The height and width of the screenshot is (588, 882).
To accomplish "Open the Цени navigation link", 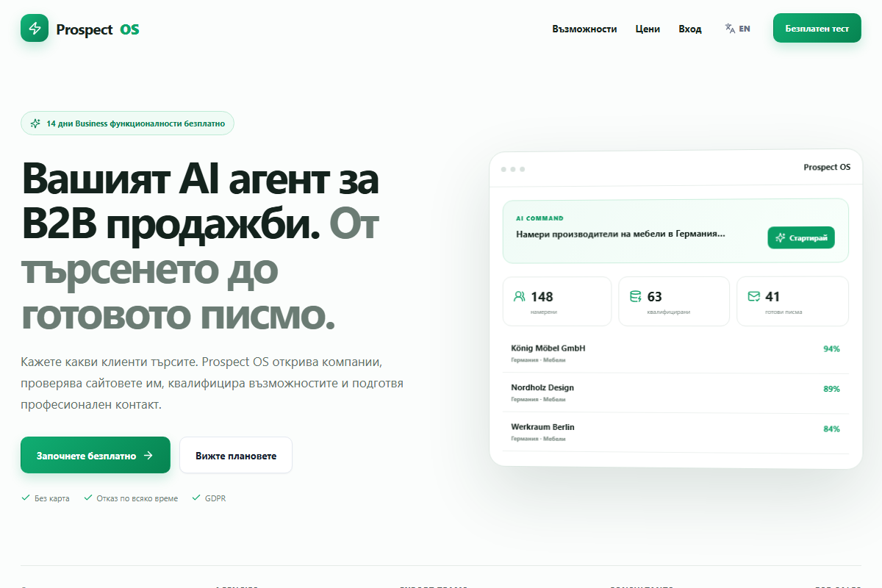I will [648, 29].
